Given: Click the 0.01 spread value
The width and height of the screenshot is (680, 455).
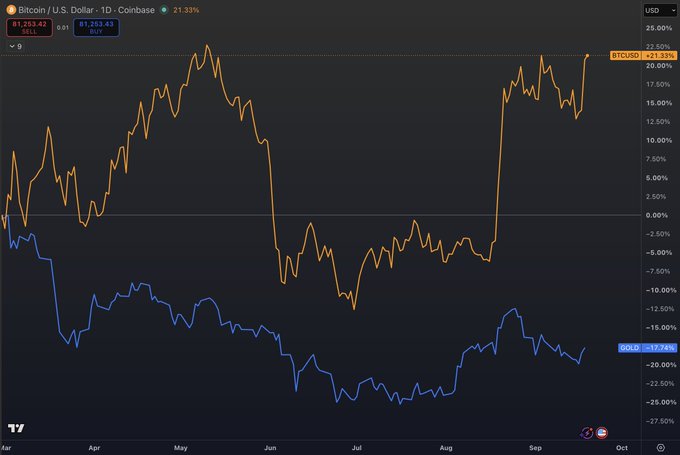Looking at the screenshot, I should (63, 27).
